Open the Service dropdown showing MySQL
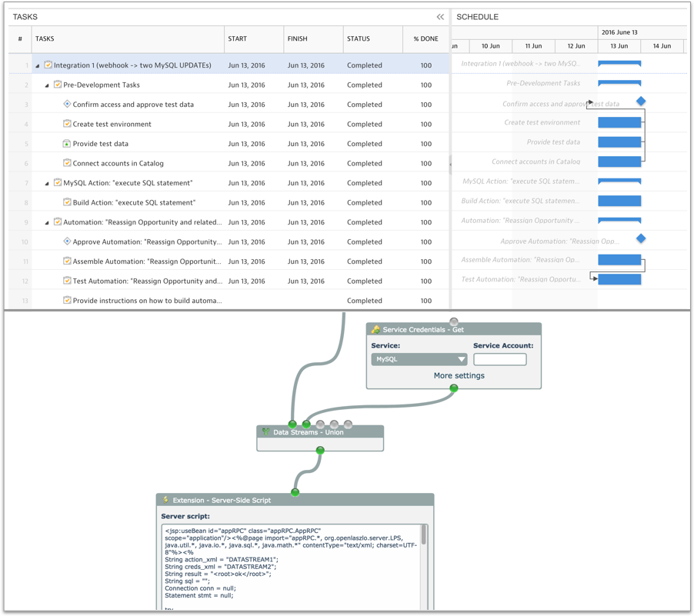This screenshot has height=616, width=694. [419, 359]
